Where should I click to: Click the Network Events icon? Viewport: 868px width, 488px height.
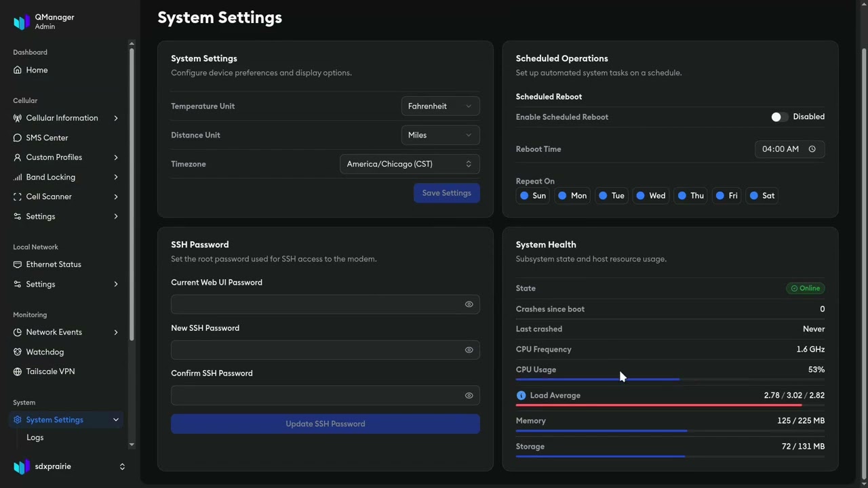[x=18, y=332]
